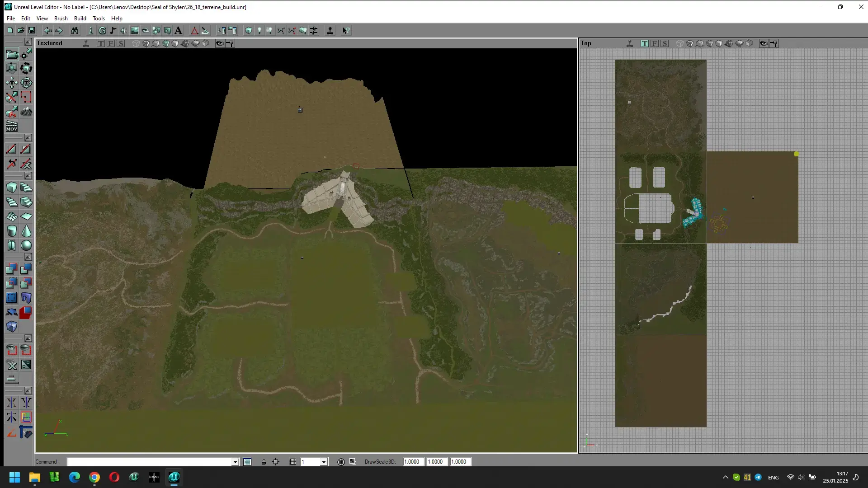Screen dimensions: 868x488
Task: Collapse the CSG operations group arrow
Action: click(x=28, y=257)
